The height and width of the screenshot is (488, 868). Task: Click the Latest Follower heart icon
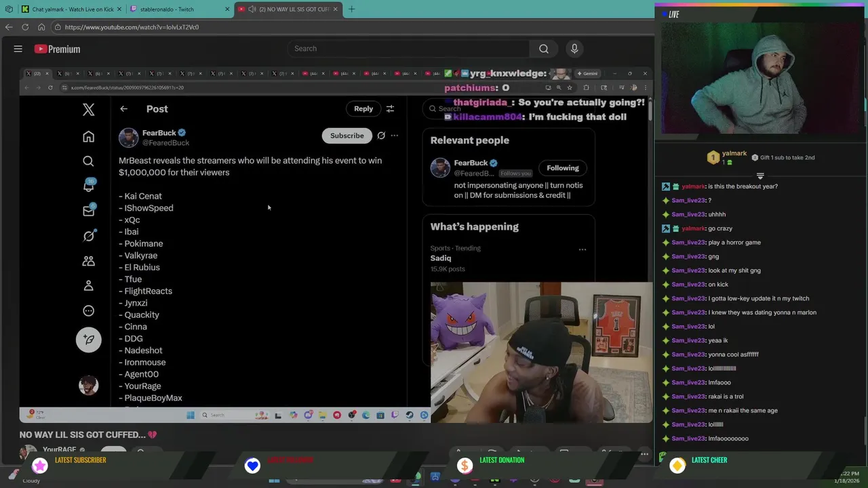pos(252,465)
